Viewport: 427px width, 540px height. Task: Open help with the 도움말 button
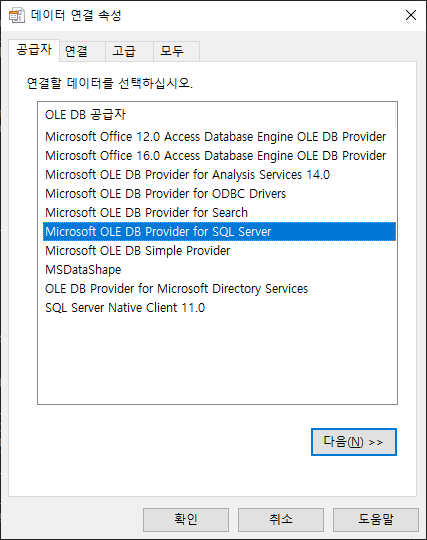tap(376, 519)
